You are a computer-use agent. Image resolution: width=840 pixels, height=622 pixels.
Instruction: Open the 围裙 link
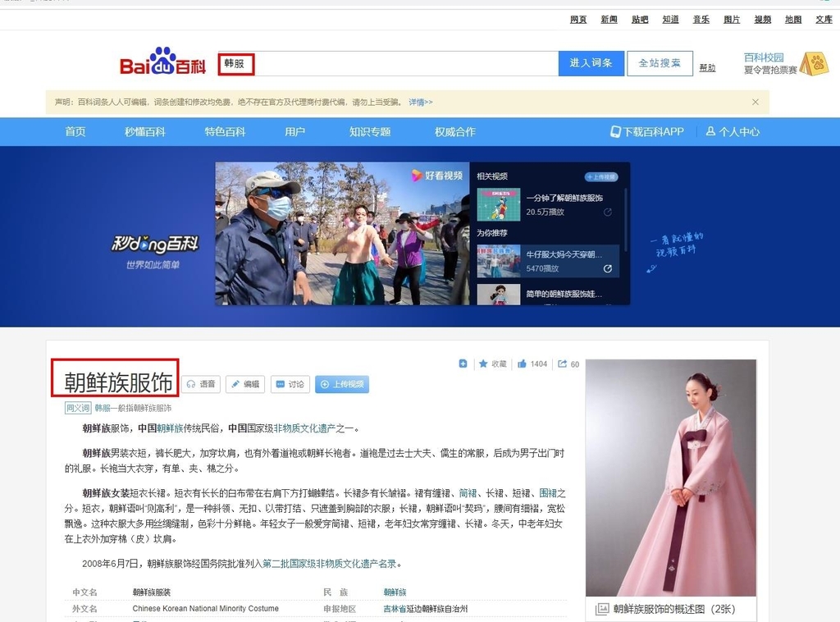click(x=547, y=493)
